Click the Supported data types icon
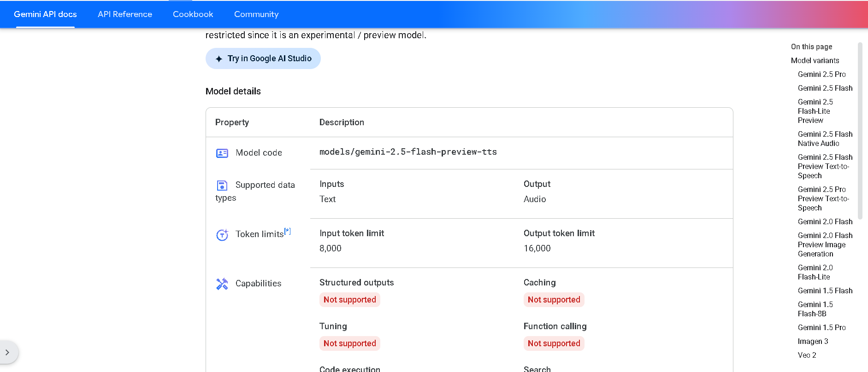 pyautogui.click(x=222, y=185)
